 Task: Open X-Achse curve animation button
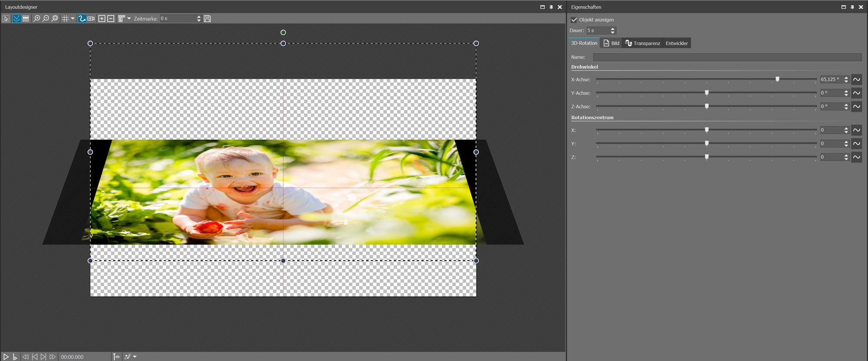click(856, 79)
